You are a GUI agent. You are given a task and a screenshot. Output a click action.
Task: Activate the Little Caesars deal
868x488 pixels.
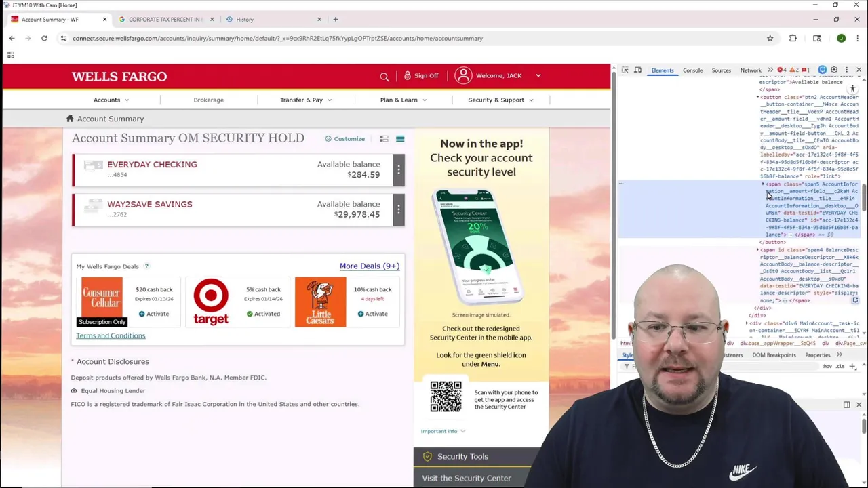(372, 314)
